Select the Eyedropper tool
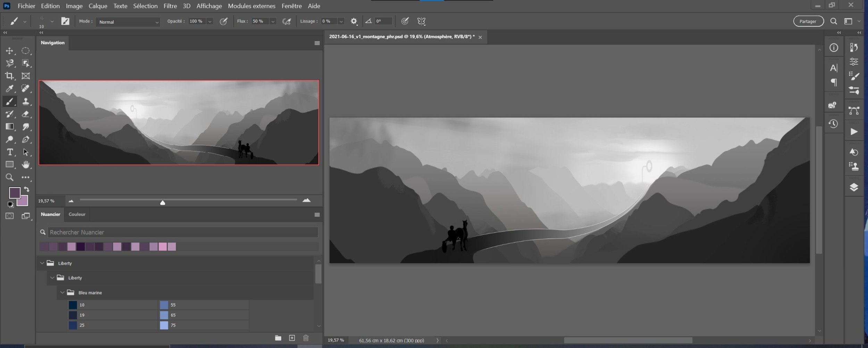This screenshot has width=868, height=348. coord(9,89)
